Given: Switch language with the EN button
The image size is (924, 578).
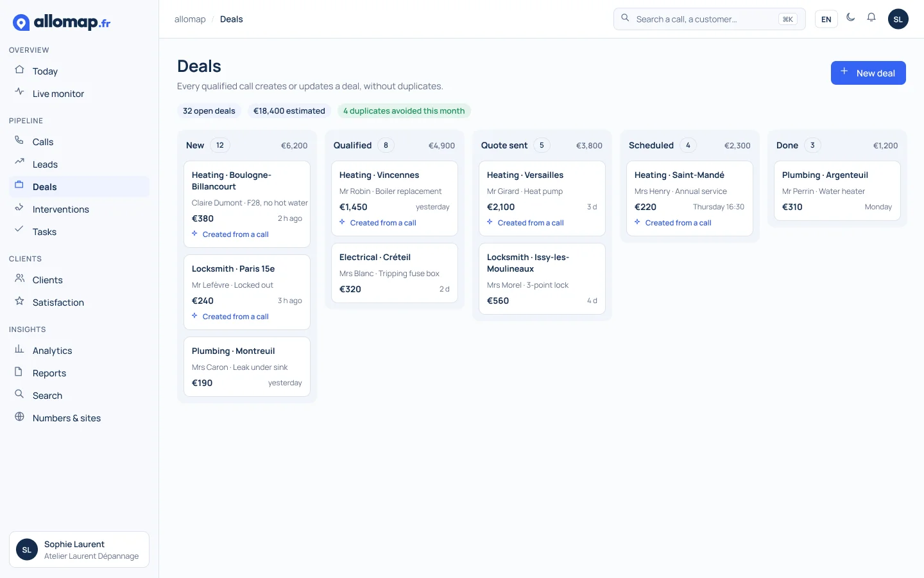Looking at the screenshot, I should click(x=826, y=19).
